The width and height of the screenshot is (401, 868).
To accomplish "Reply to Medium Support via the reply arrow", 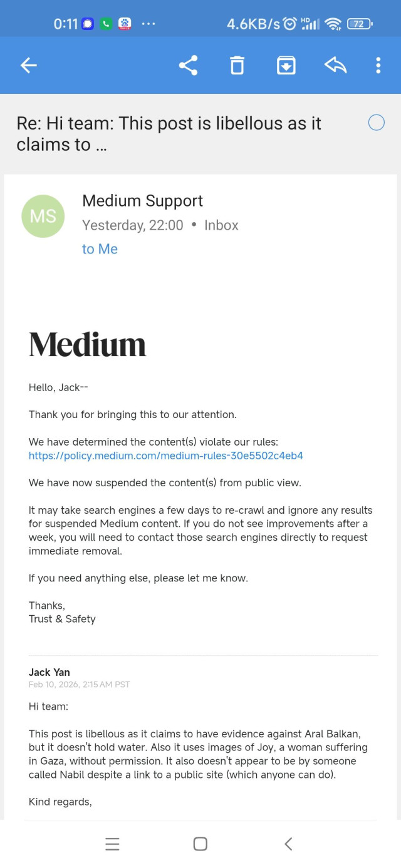I will (x=335, y=65).
